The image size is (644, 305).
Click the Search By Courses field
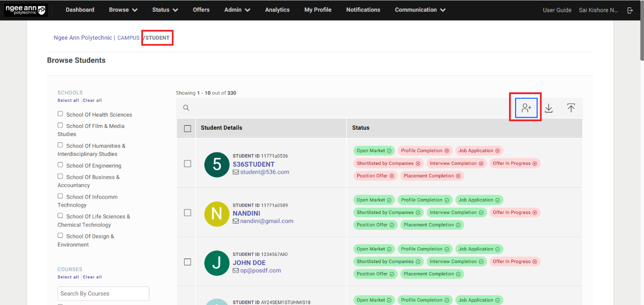[x=104, y=294]
